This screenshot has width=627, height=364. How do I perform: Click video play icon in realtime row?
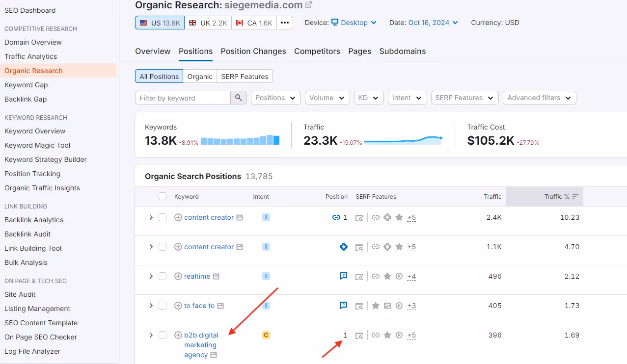tap(399, 276)
